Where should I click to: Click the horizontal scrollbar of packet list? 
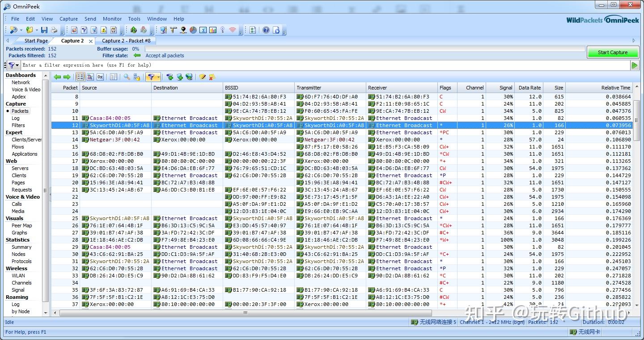point(245,313)
